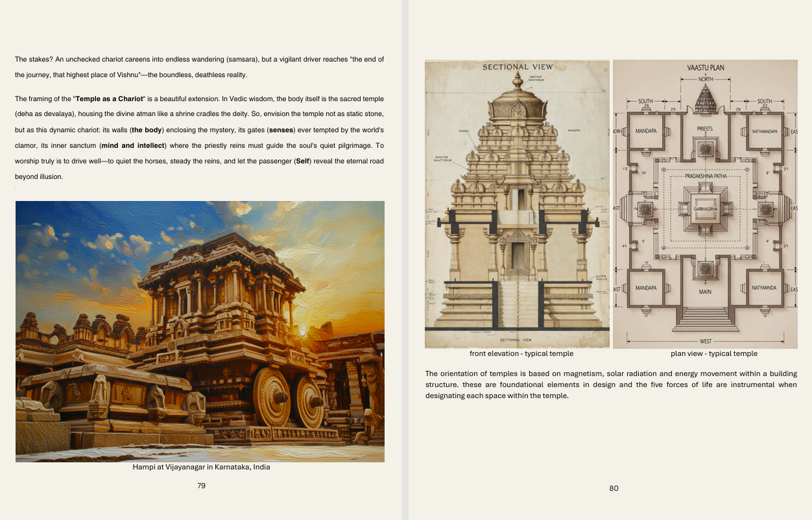This screenshot has height=520, width=812.
Task: Click caption 'Hampi at Vijayanagar in Karnataka, India'
Action: tap(202, 467)
